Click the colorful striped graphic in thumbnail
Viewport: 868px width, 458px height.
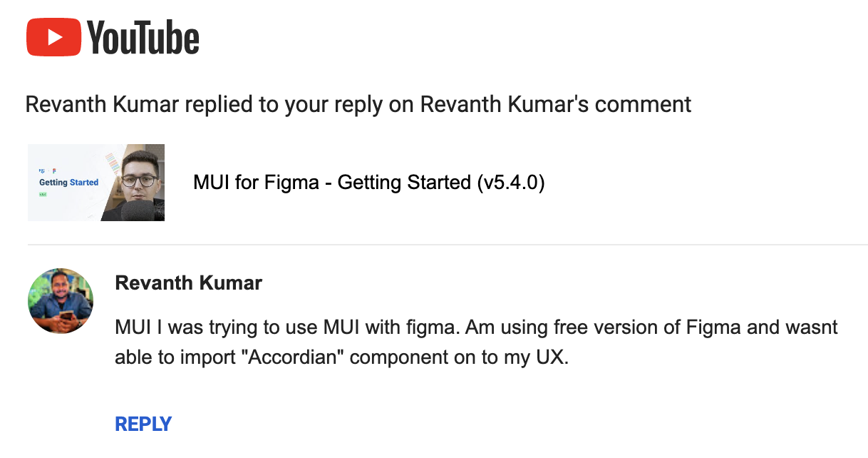pyautogui.click(x=112, y=163)
